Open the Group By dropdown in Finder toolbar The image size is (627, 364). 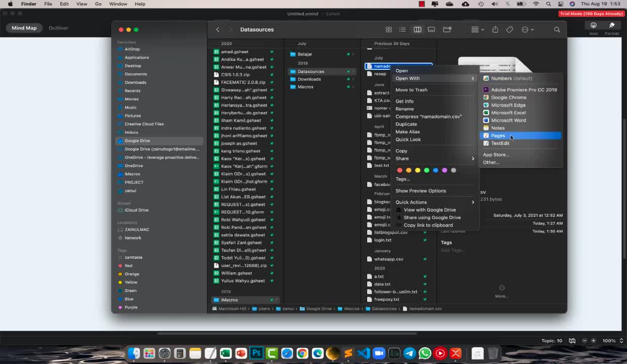coord(477,30)
